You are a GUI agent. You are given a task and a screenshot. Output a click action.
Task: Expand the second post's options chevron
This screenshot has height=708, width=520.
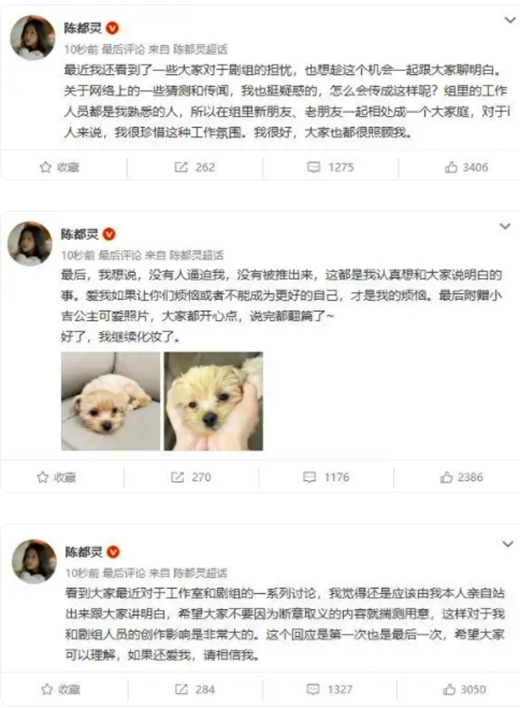pos(505,226)
